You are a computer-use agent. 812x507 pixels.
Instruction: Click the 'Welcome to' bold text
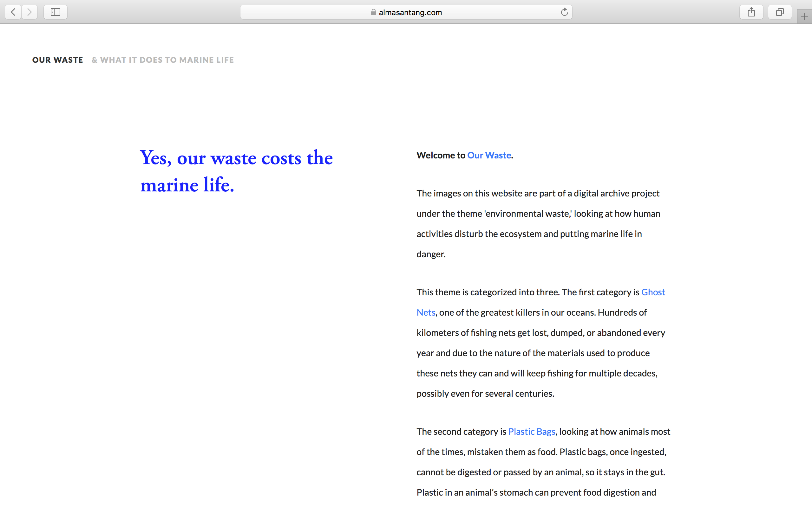pyautogui.click(x=441, y=155)
